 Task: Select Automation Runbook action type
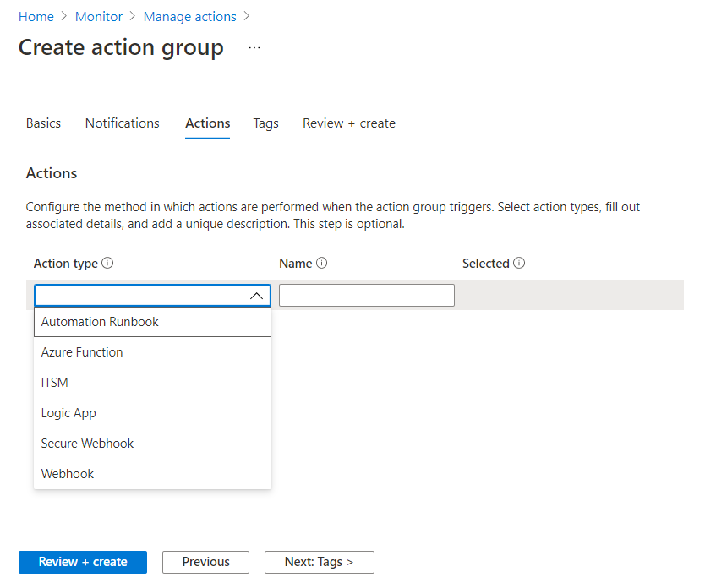(x=152, y=322)
